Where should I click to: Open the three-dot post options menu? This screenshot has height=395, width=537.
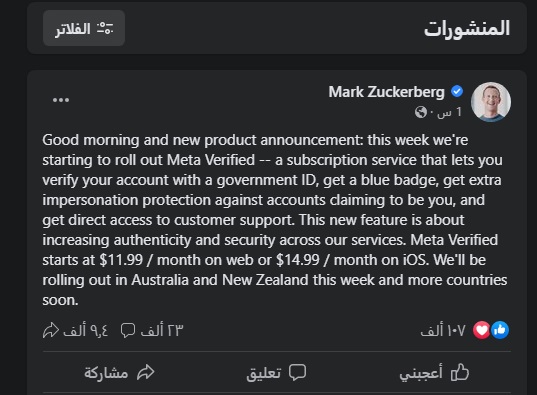click(61, 100)
